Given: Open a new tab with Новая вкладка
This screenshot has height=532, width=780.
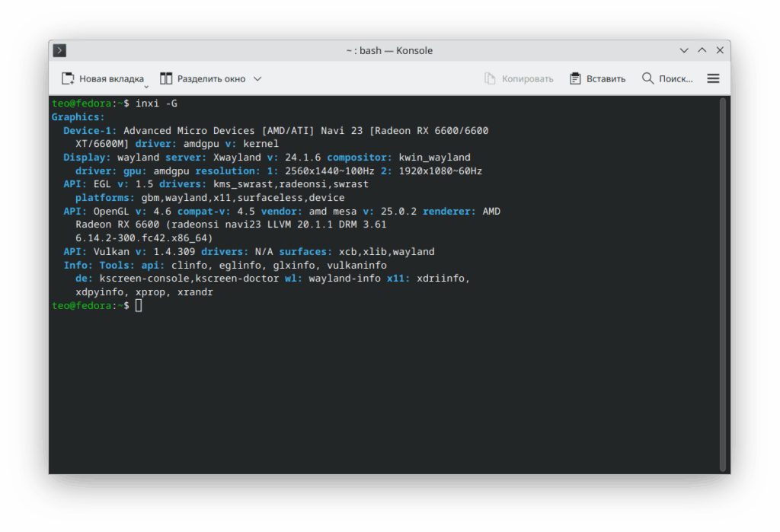Looking at the screenshot, I should pyautogui.click(x=102, y=78).
